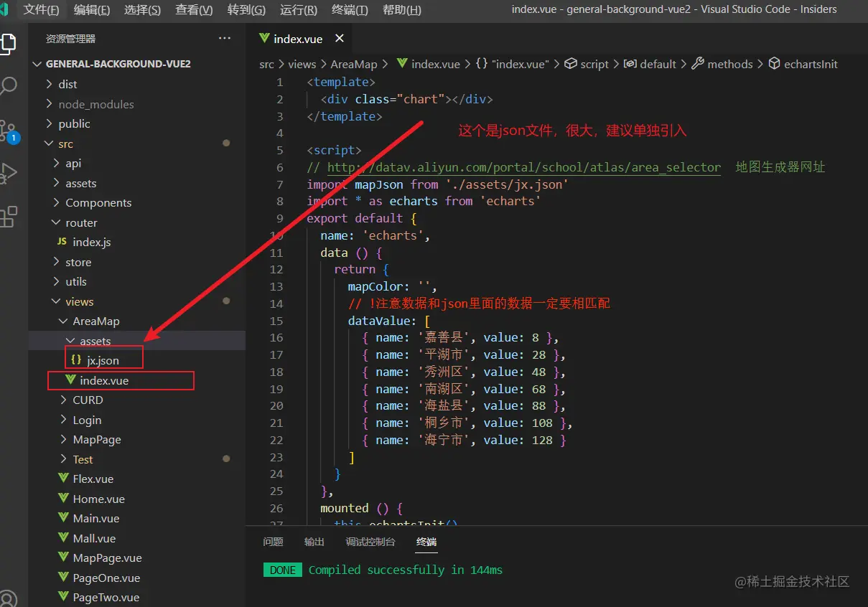Viewport: 868px width, 607px height.
Task: Close the index.vue editor tab
Action: [x=340, y=39]
